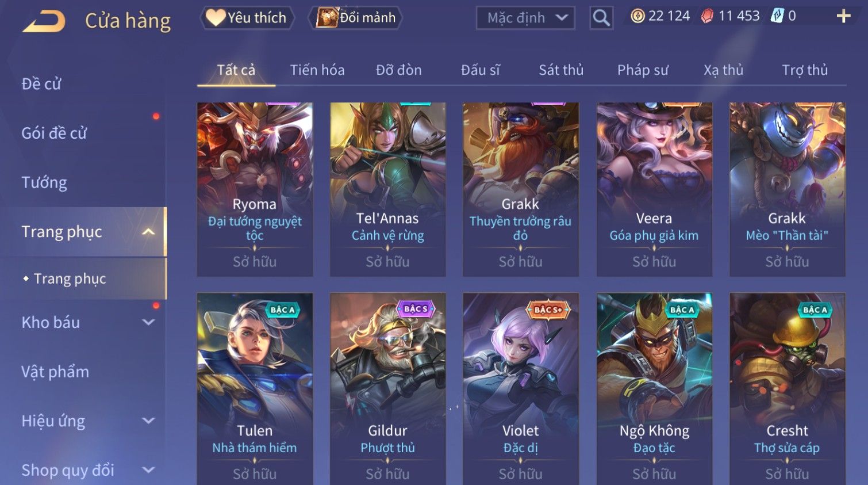Open the search magnifier icon
The width and height of the screenshot is (868, 485).
click(x=601, y=18)
